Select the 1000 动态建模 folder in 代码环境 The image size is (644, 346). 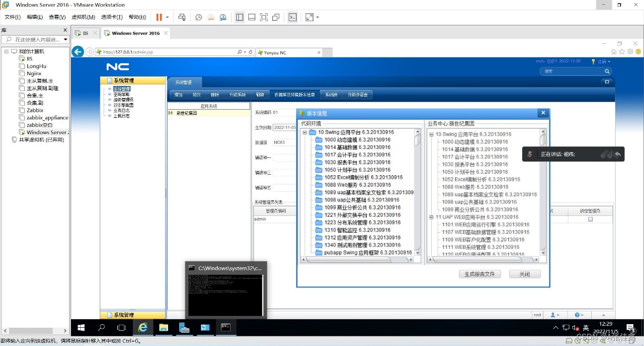coord(352,140)
